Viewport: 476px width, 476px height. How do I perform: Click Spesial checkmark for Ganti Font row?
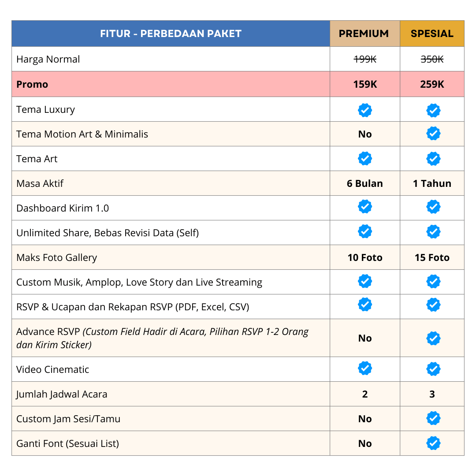433,443
